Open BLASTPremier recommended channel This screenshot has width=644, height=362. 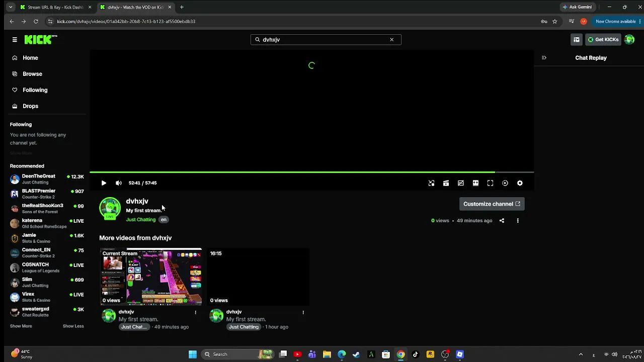(47, 194)
